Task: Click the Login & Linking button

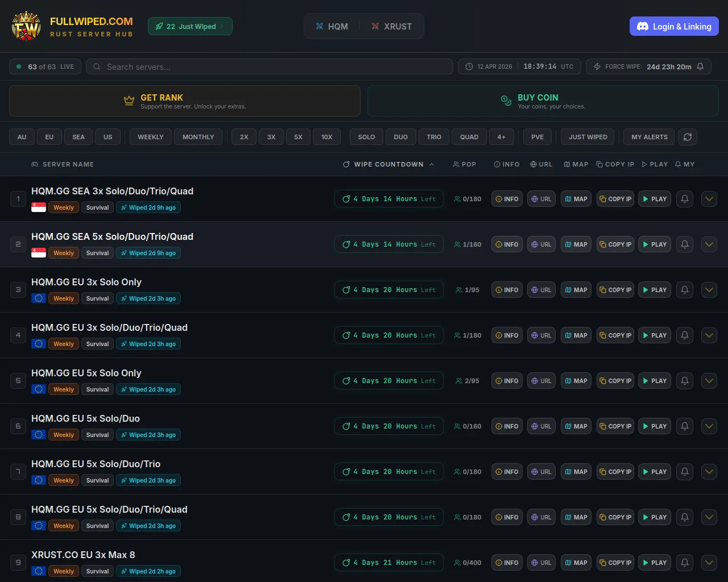Action: tap(674, 26)
